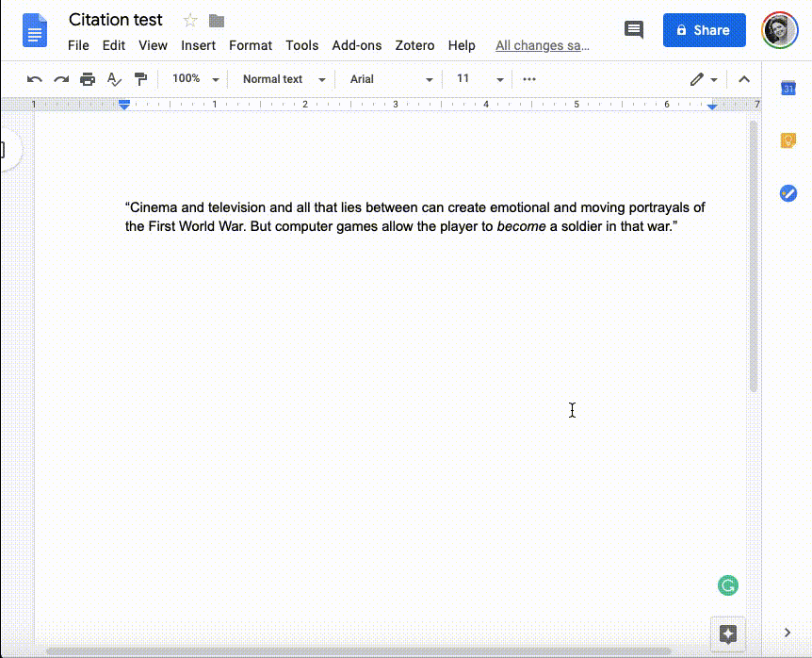812x658 pixels.
Task: Open the font size 11 dropdown
Action: coord(479,79)
